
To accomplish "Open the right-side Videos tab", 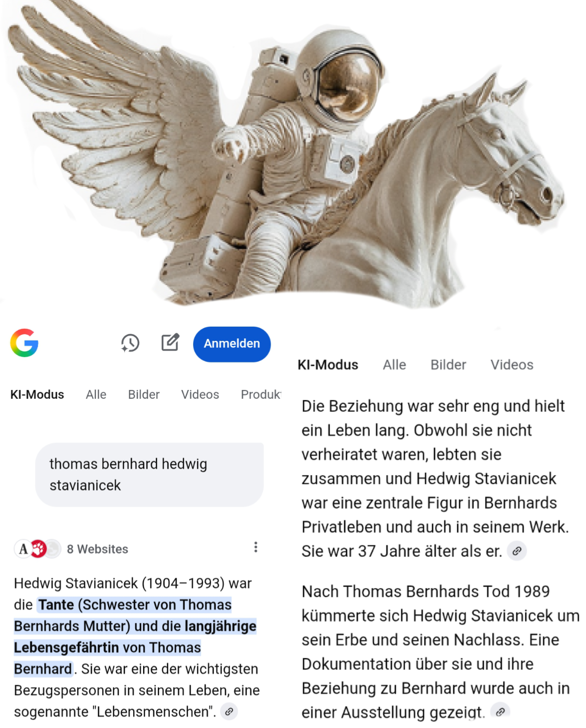I will [x=512, y=364].
